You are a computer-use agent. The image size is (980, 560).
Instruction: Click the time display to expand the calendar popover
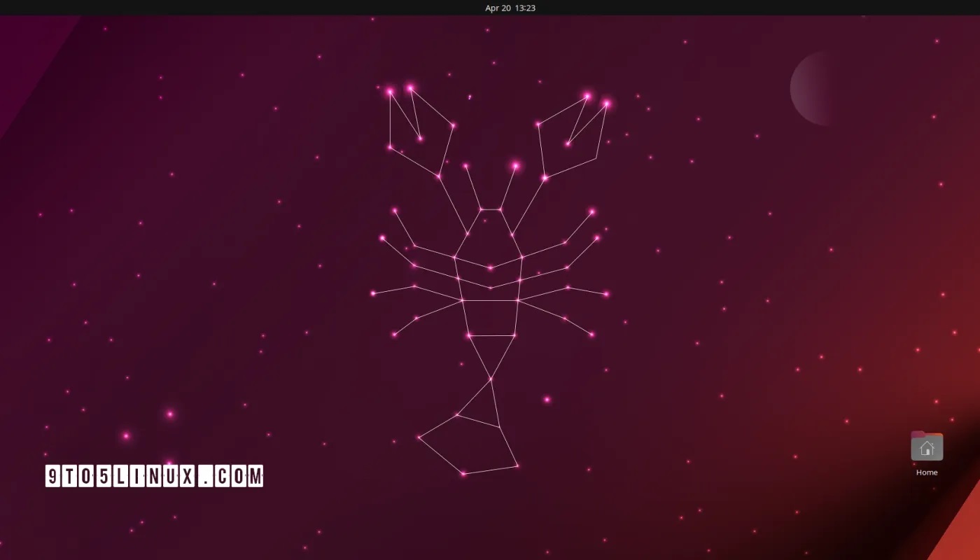coord(521,8)
